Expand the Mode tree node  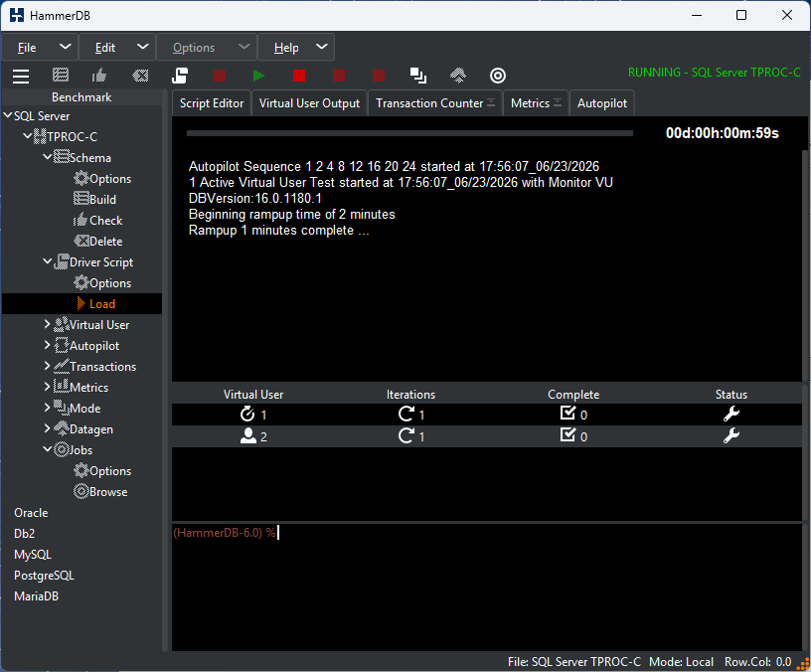pos(48,408)
